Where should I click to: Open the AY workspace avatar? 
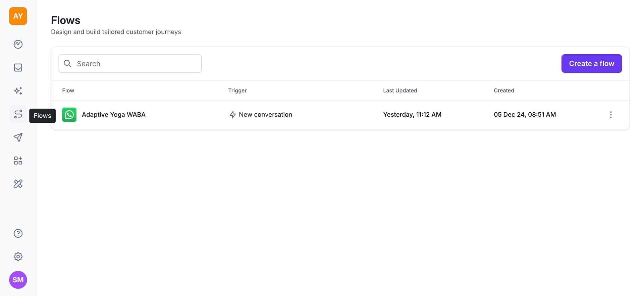tap(18, 16)
